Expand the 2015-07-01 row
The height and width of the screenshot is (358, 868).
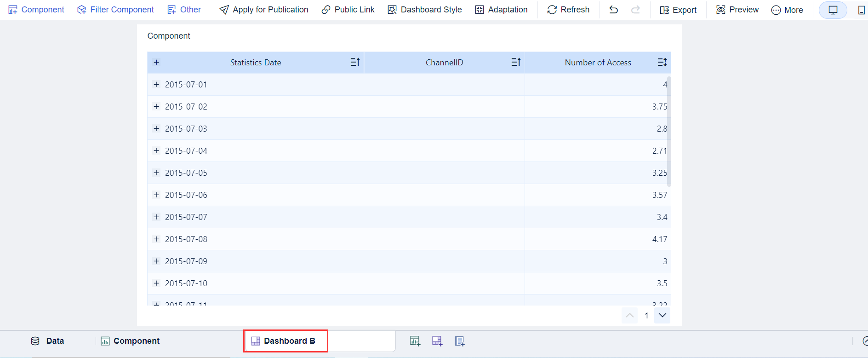click(x=156, y=84)
